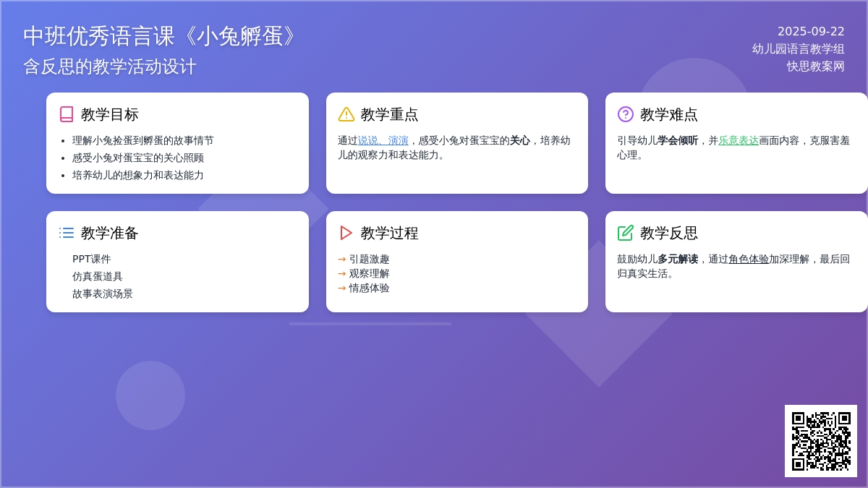The image size is (868, 488).
Task: Click the 仿真蛋道具 list item
Action: (98, 276)
